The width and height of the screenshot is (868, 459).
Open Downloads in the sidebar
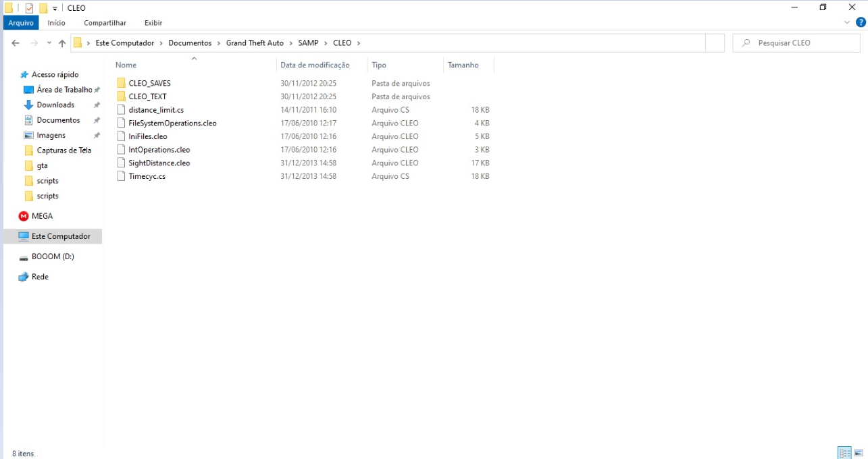[x=55, y=105]
